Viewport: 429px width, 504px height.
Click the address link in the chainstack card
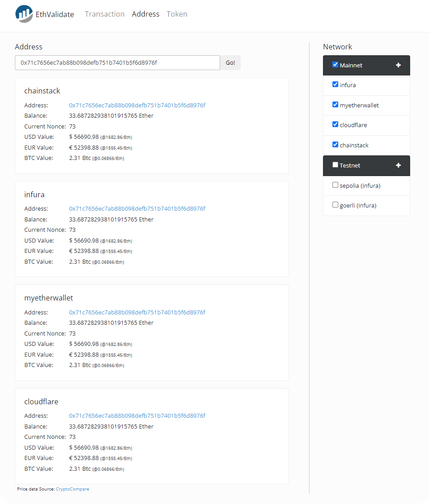pos(137,105)
